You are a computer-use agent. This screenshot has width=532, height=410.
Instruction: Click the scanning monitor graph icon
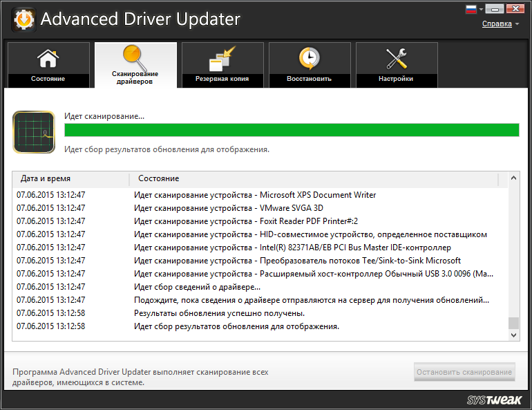coord(34,132)
